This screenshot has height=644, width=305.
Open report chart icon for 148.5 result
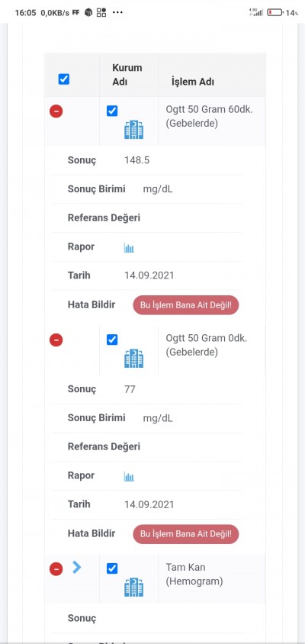[129, 247]
